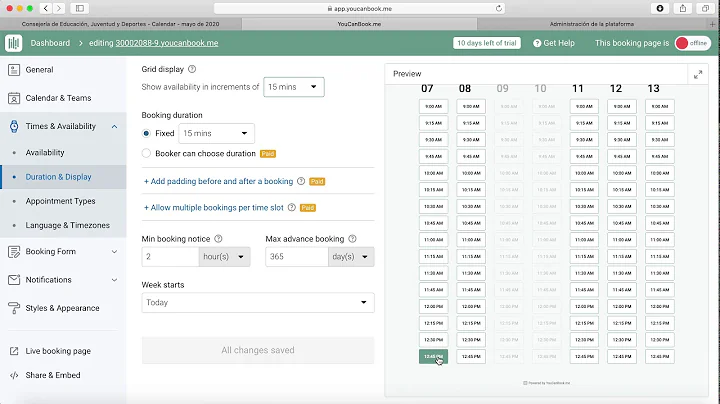The image size is (720, 404).
Task: Reload the page with the refresh icon
Action: click(x=499, y=8)
